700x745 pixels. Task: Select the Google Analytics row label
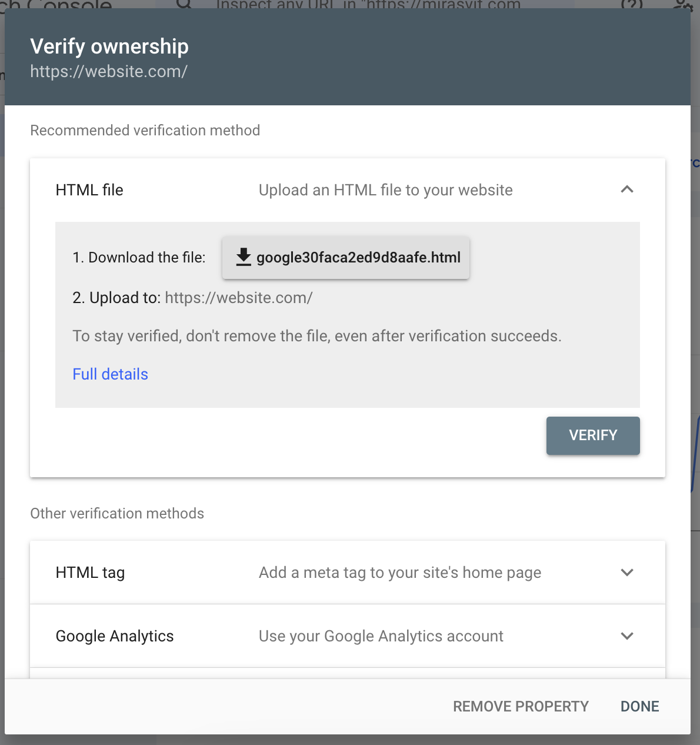point(114,636)
